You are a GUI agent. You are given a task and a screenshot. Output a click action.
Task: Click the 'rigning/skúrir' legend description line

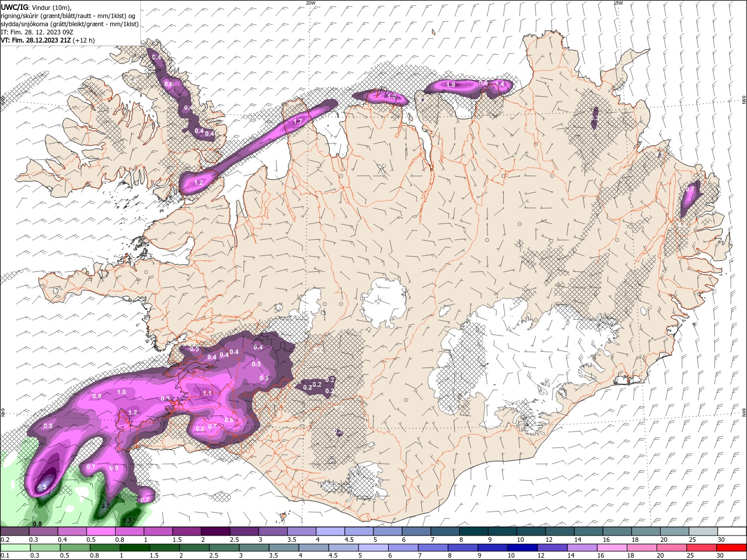(x=68, y=15)
